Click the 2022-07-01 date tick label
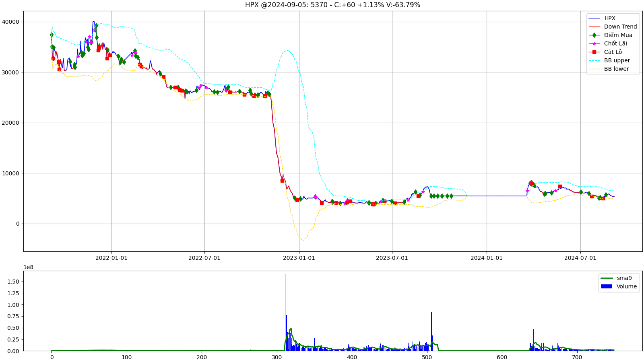The width and height of the screenshot is (644, 362). click(204, 258)
